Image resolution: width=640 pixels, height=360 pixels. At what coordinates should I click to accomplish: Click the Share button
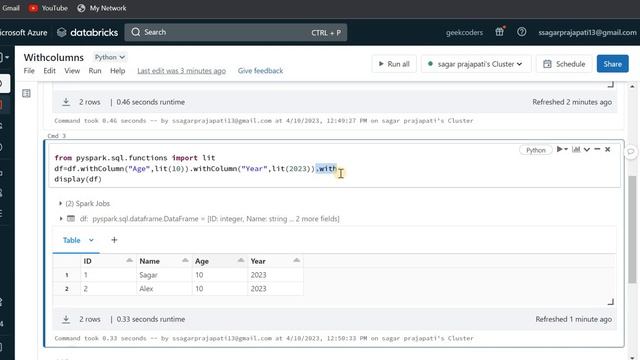pos(613,64)
